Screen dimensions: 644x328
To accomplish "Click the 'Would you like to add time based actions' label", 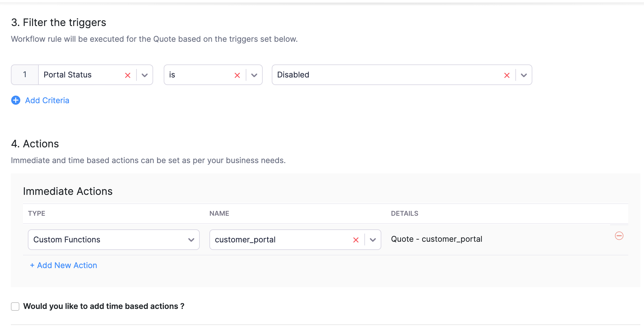I will 104,306.
